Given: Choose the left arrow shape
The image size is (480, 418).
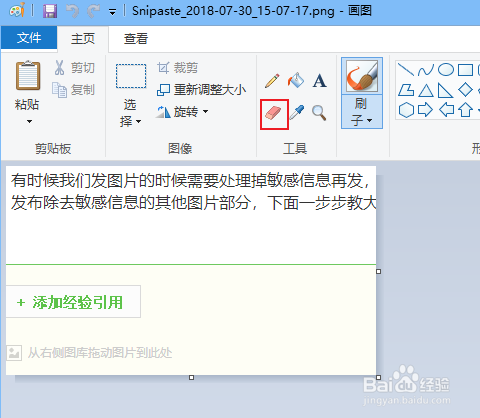Looking at the screenshot, I should (x=446, y=110).
